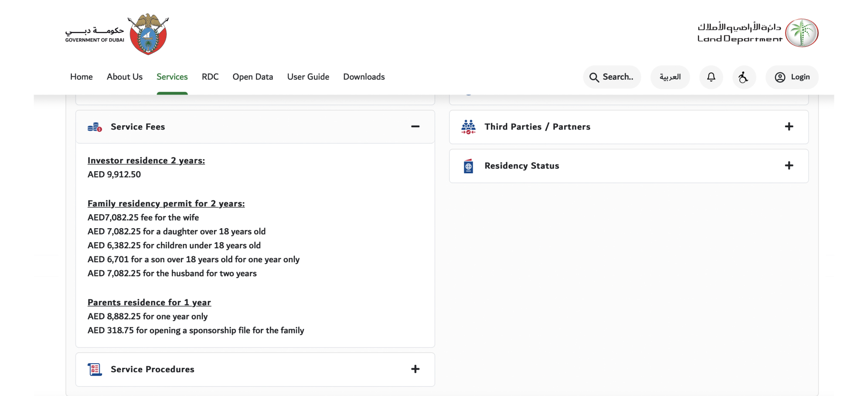Click the Government of Dubai logo
Image resolution: width=868 pixels, height=396 pixels.
pos(117,34)
